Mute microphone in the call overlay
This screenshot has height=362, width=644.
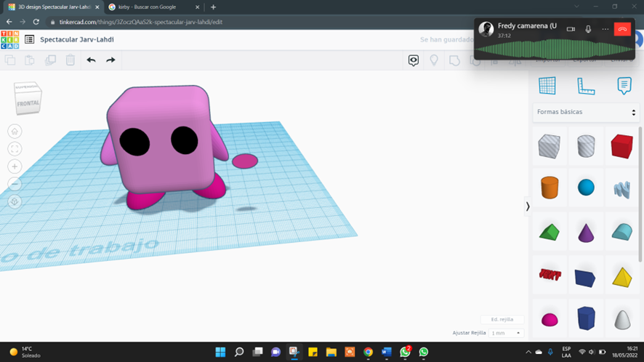588,29
